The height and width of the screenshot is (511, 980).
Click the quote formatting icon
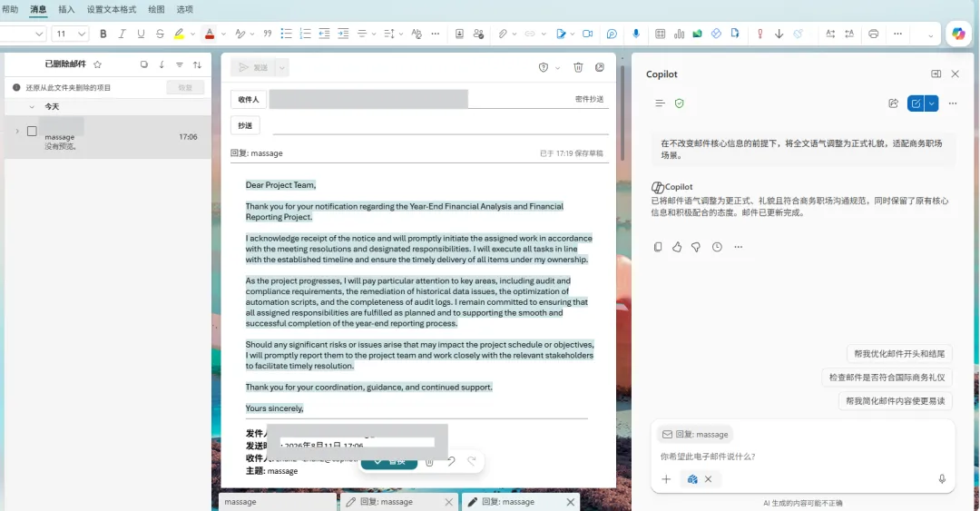pos(268,34)
